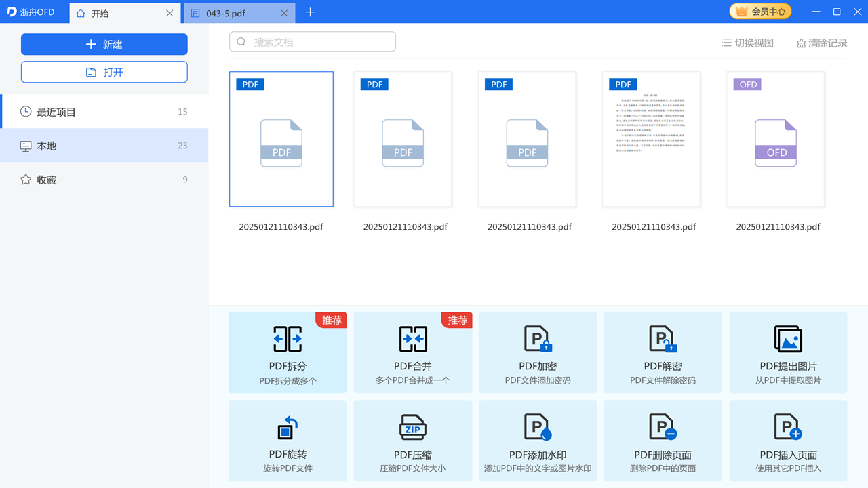Open 收藏 favorites in the sidebar
Screen dimensions: 868x488
click(47, 180)
